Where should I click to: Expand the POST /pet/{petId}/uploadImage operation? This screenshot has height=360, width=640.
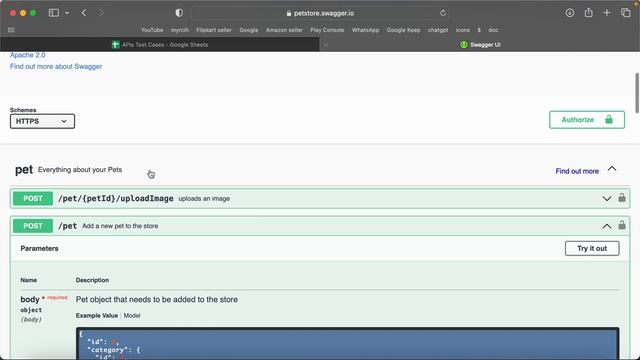[x=320, y=198]
